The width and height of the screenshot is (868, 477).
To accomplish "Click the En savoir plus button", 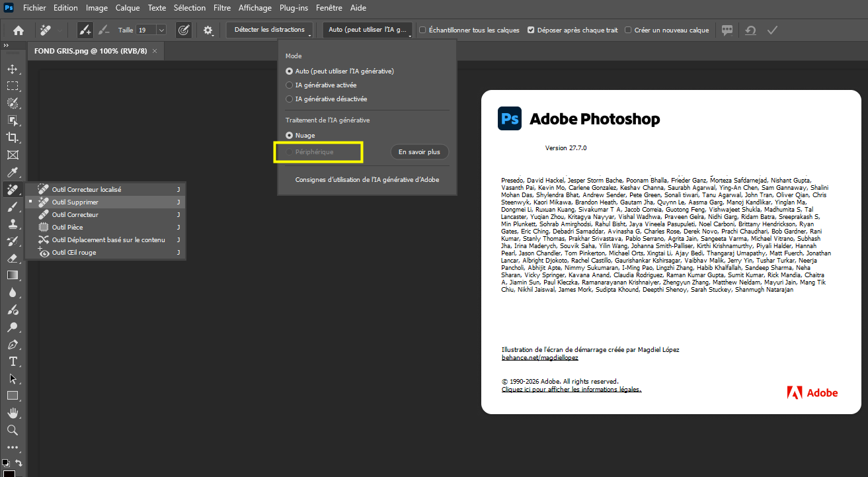I will tap(419, 152).
